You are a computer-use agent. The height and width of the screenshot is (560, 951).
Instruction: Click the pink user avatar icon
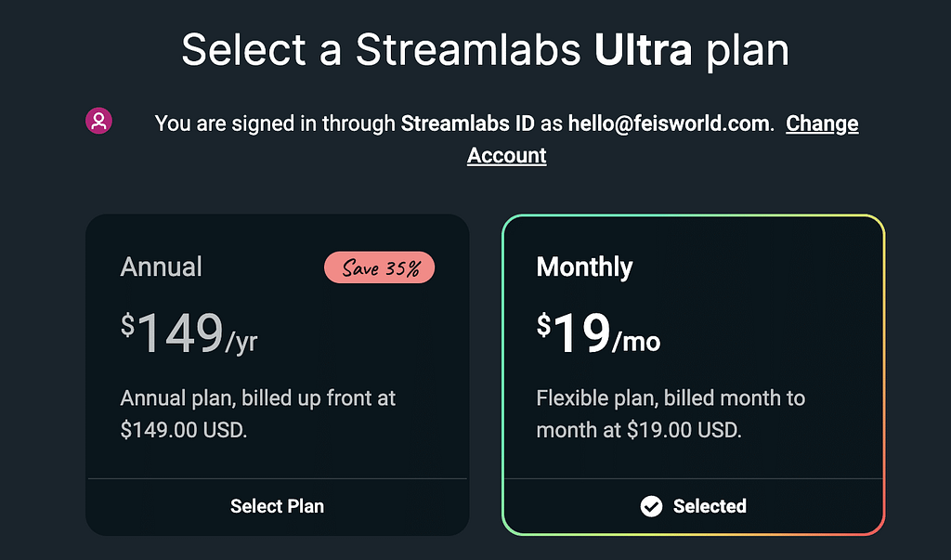coord(98,121)
